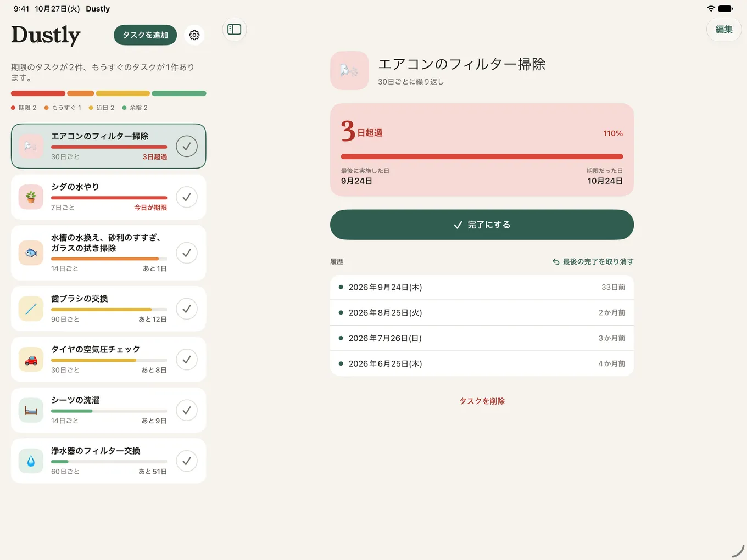Image resolution: width=747 pixels, height=560 pixels.
Task: Open history entry 2026年7月26日(日)
Action: click(x=482, y=338)
